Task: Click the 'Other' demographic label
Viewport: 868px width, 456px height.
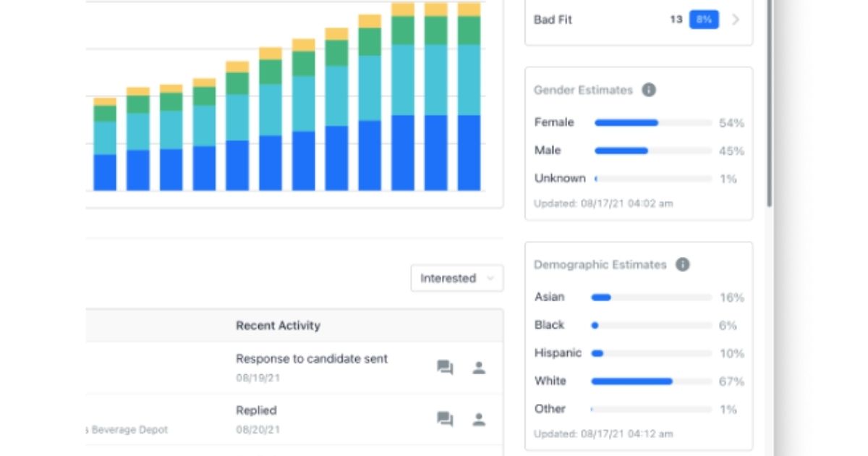Action: tap(550, 409)
